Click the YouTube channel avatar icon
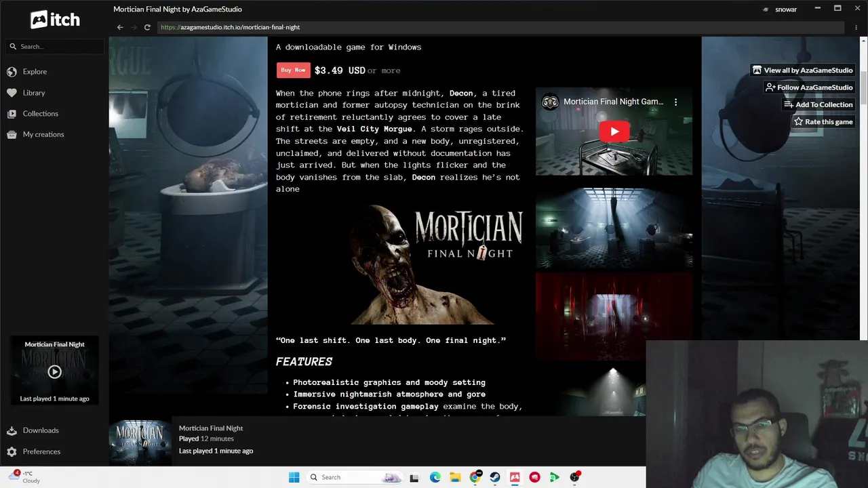The image size is (868, 488). pyautogui.click(x=550, y=102)
